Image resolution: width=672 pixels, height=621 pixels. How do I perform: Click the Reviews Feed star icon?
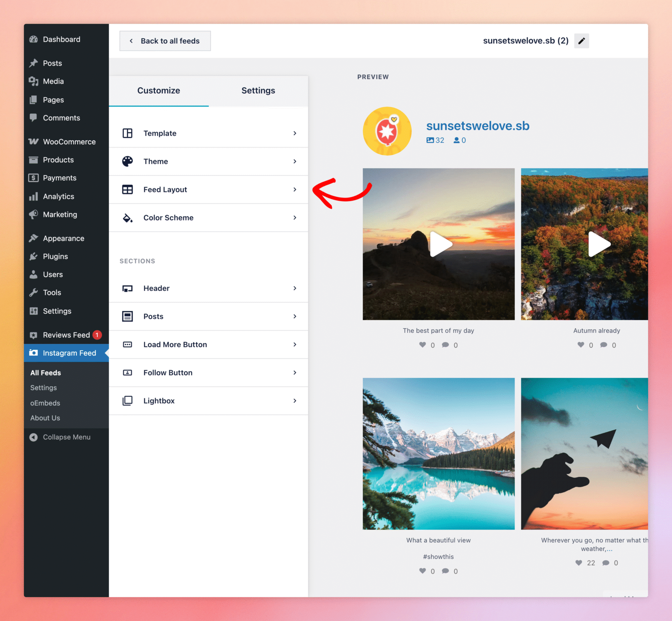33,335
